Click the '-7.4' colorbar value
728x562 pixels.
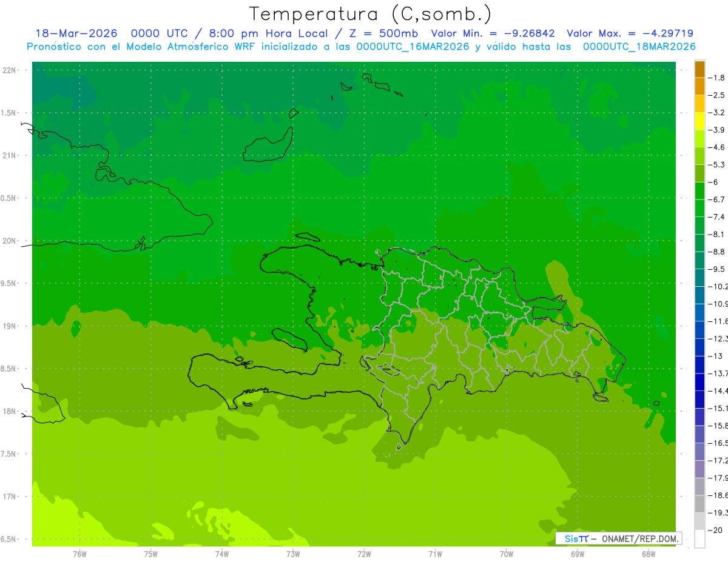point(717,217)
